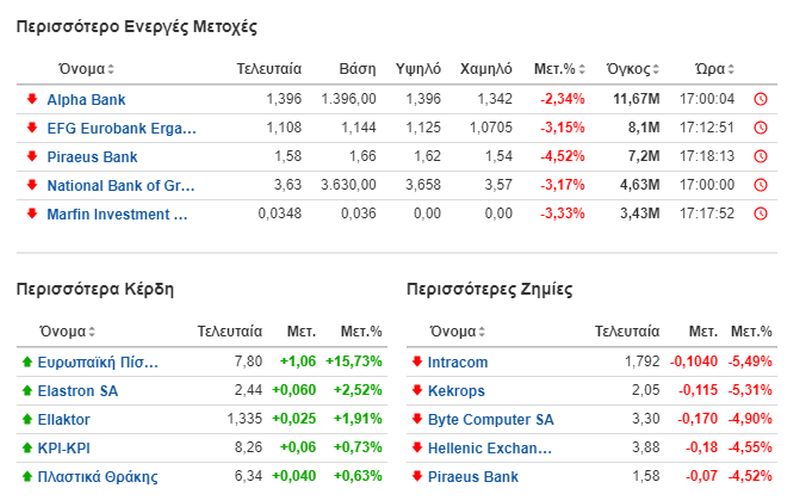Open the Alpha Bank stock link
Viewport: 800px width, 501px height.
pyautogui.click(x=86, y=99)
